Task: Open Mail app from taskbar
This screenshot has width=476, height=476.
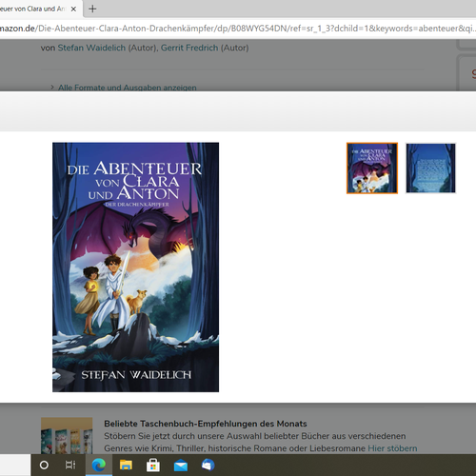Action: pos(181,466)
